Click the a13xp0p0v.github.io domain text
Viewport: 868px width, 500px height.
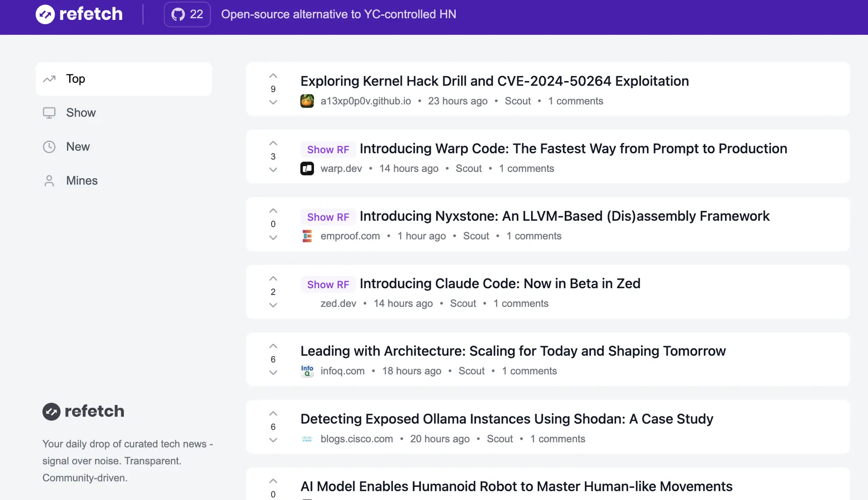[x=366, y=101]
